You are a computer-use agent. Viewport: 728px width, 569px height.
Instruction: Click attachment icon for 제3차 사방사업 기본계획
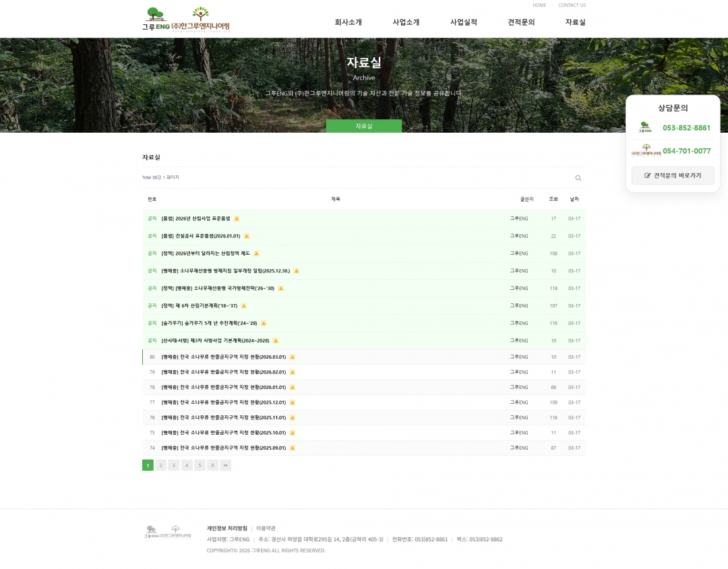pyautogui.click(x=276, y=340)
